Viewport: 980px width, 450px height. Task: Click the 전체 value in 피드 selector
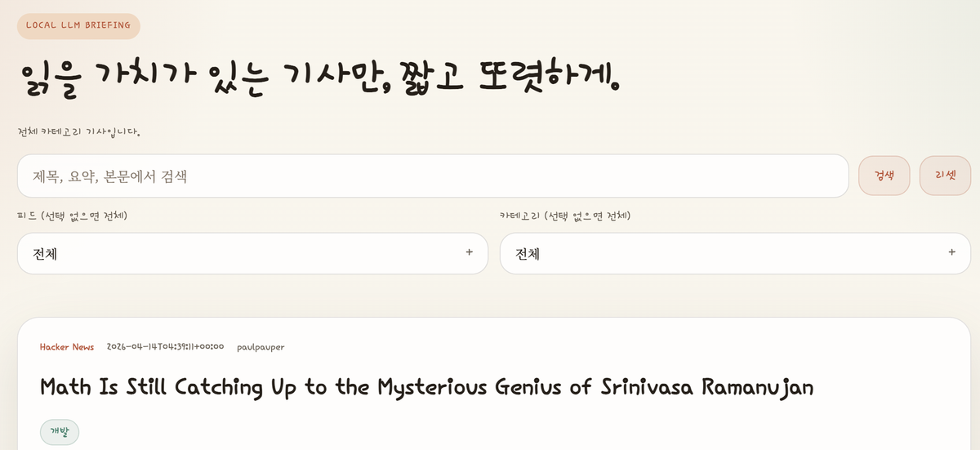pos(45,254)
